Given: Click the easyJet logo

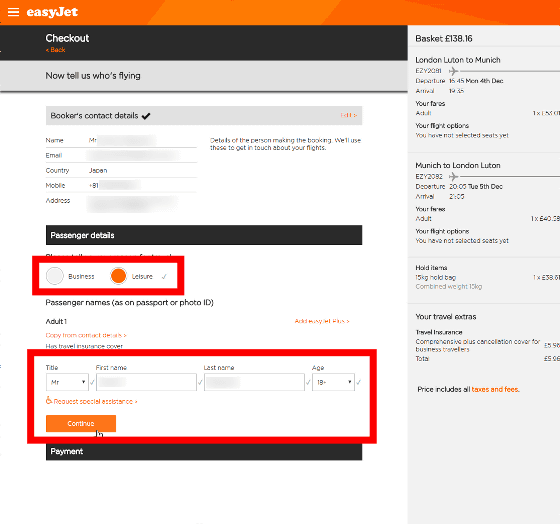Looking at the screenshot, I should tap(52, 12).
